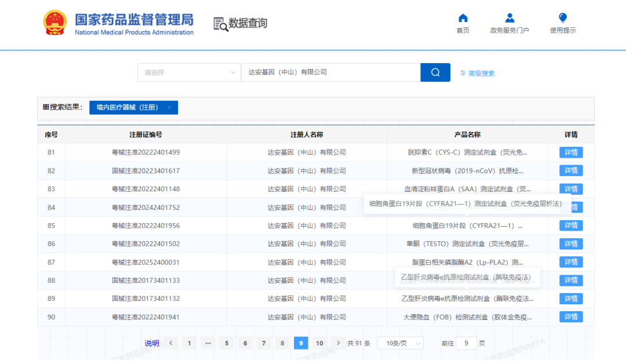Image resolution: width=626 pixels, height=364 pixels.
Task: Click 国家药品监督管理局 title text
Action: coord(134,20)
